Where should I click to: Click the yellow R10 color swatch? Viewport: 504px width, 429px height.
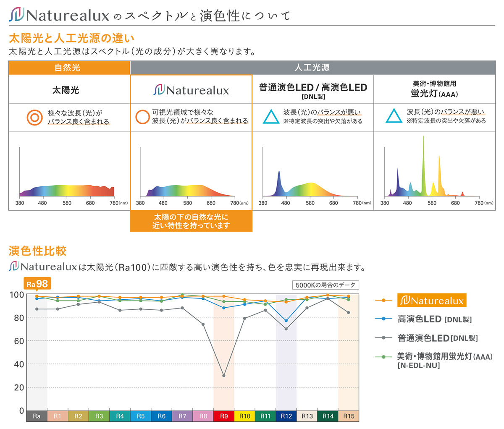point(244,416)
